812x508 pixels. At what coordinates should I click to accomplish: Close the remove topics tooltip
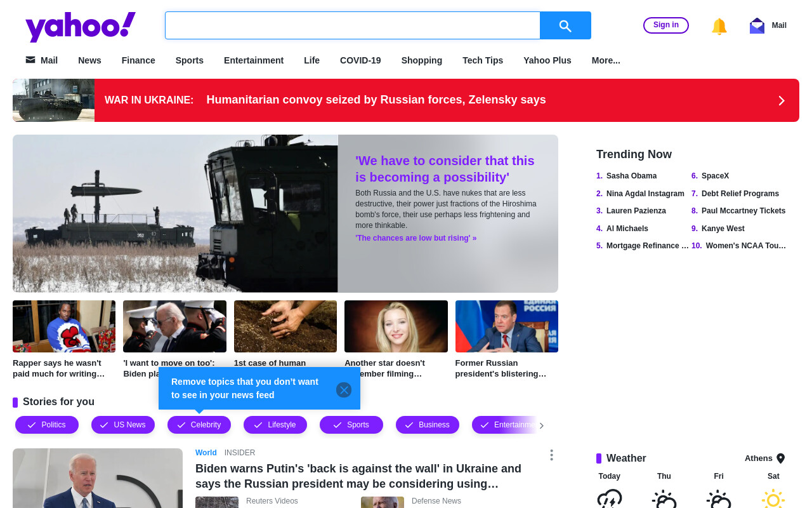tap(344, 390)
